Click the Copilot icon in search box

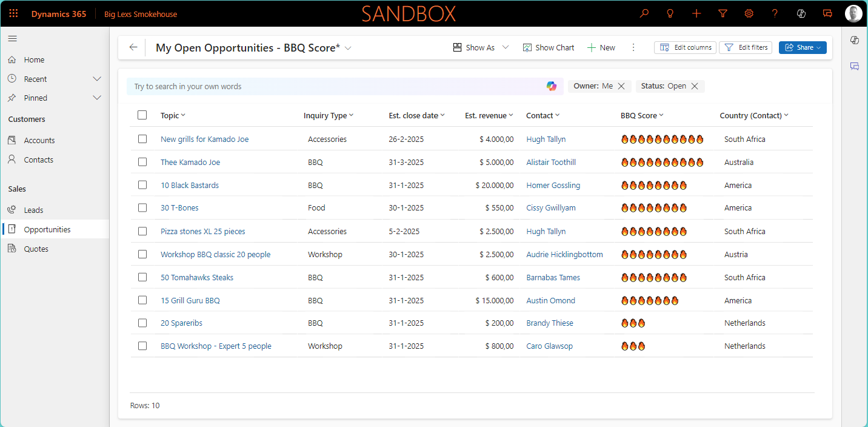tap(551, 86)
